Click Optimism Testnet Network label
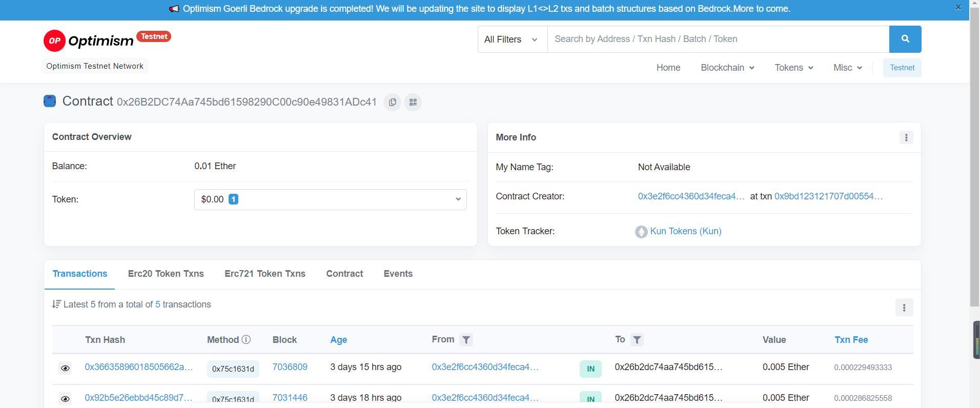Screen dimensions: 980x408 coord(95,66)
